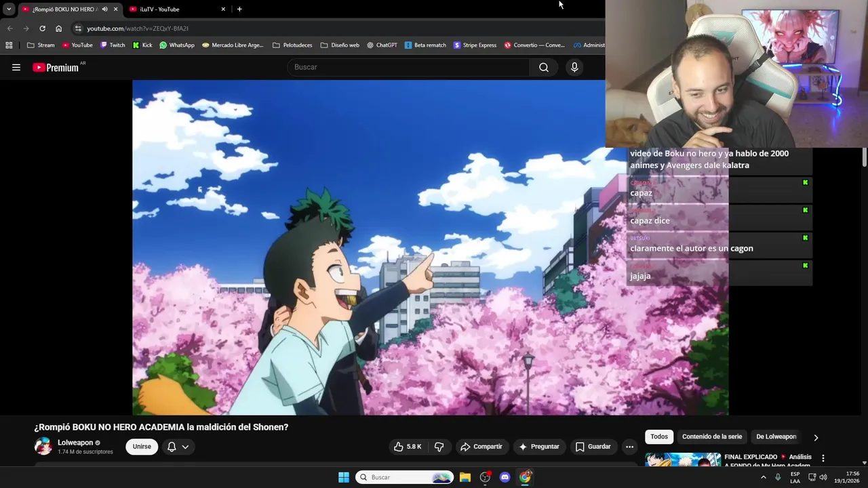Click the Unirse membership button
868x488 pixels.
coord(142,447)
